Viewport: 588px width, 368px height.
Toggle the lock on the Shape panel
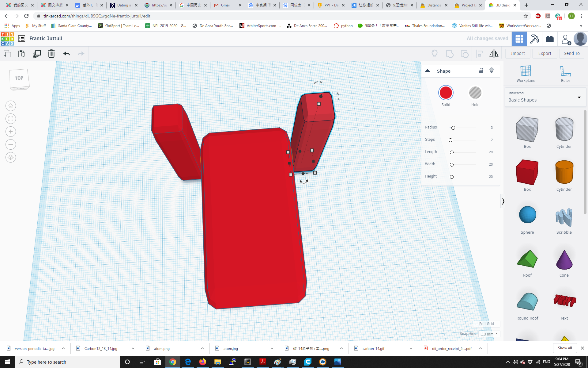click(481, 71)
